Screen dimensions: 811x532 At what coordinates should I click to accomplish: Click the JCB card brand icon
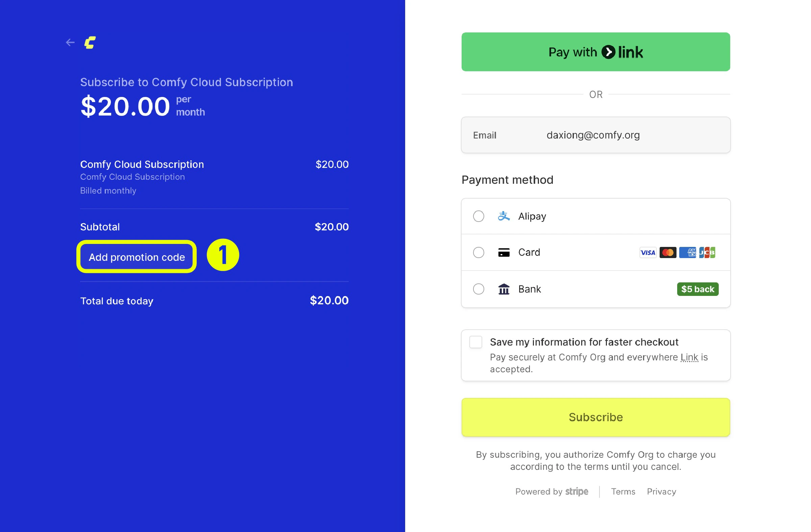coord(707,252)
